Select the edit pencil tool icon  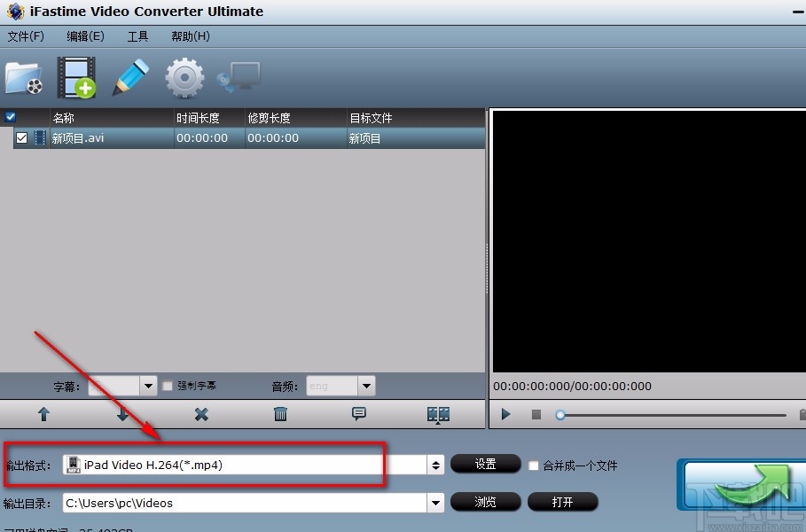[129, 78]
